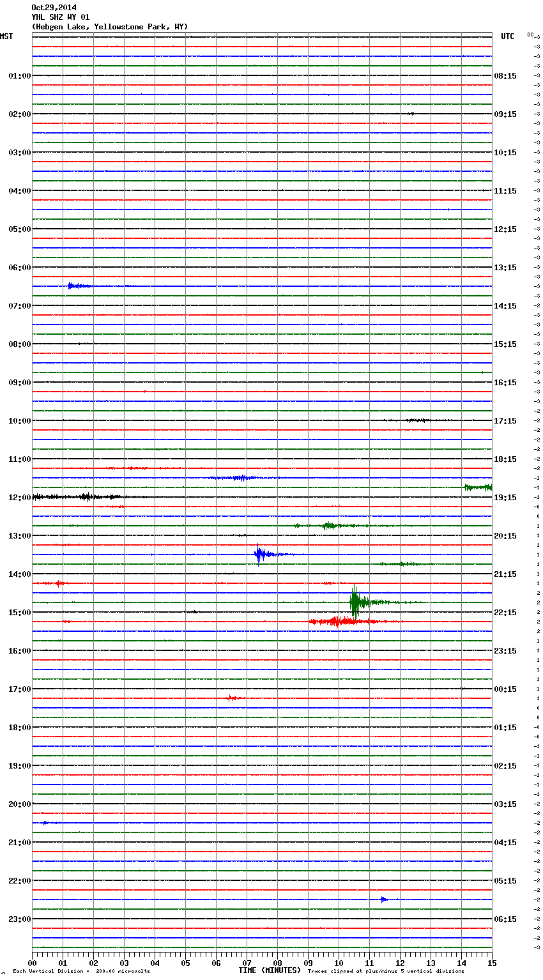Screen dimensions: 543x980
Task: Select the 15:00 MST hour label
Action: tap(20, 613)
